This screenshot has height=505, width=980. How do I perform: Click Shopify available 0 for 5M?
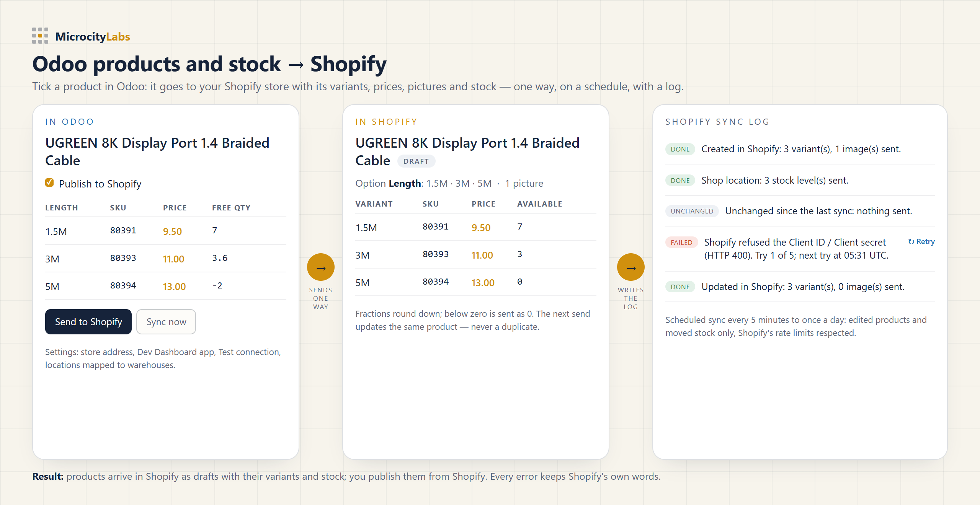tap(519, 282)
